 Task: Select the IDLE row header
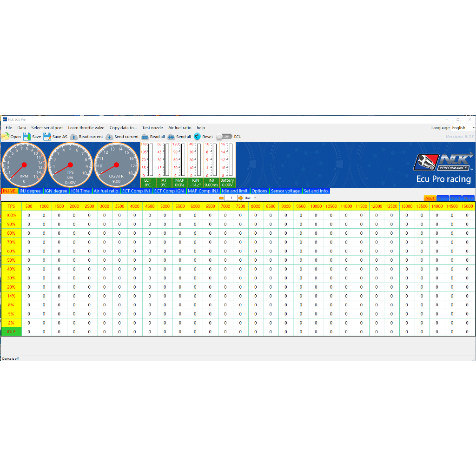coord(12,332)
